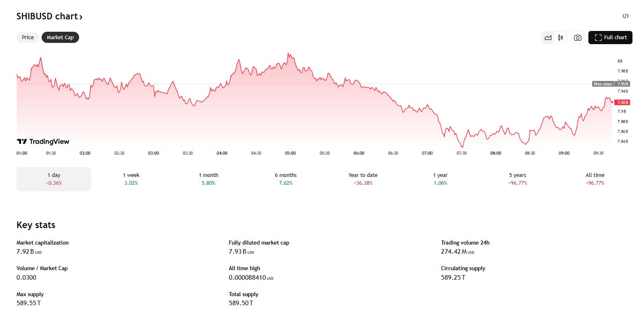Select the 1 week range tab

pyautogui.click(x=131, y=179)
